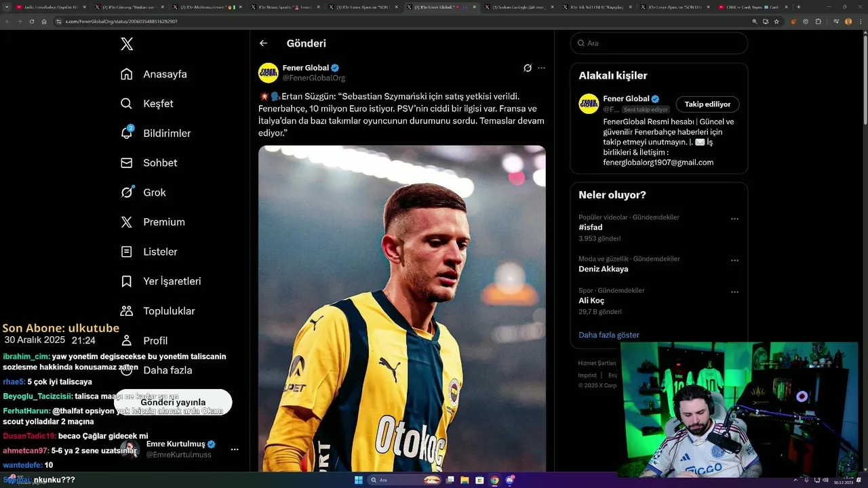This screenshot has height=488, width=868.
Task: Click the magnifier icon next to Keşfet
Action: [x=127, y=104]
